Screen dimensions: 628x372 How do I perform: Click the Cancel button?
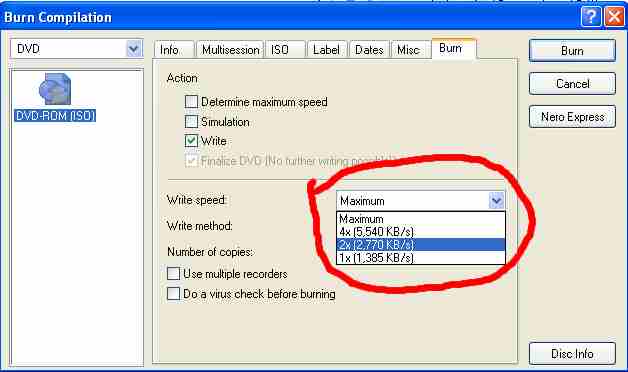coord(572,84)
